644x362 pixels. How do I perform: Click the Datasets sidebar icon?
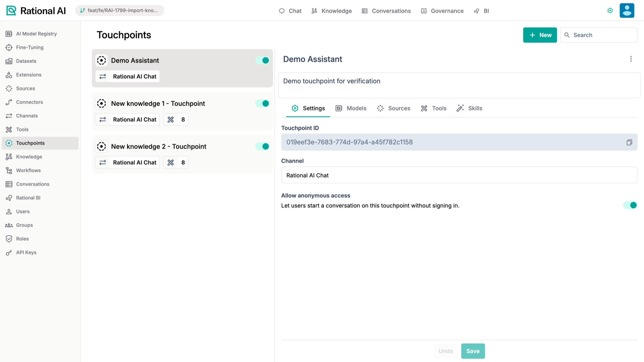(9, 61)
